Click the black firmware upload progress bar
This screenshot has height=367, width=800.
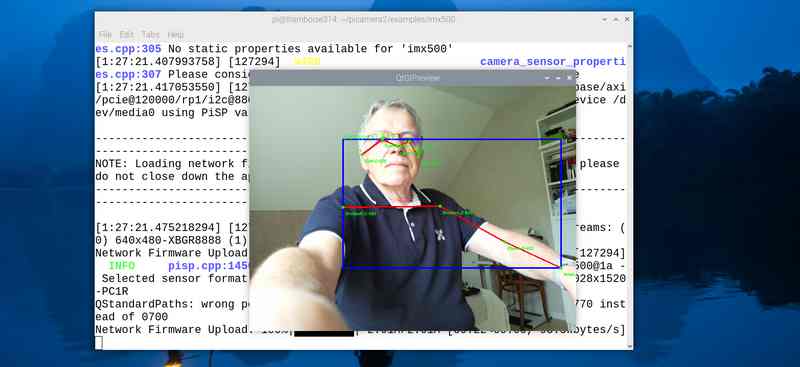click(323, 333)
